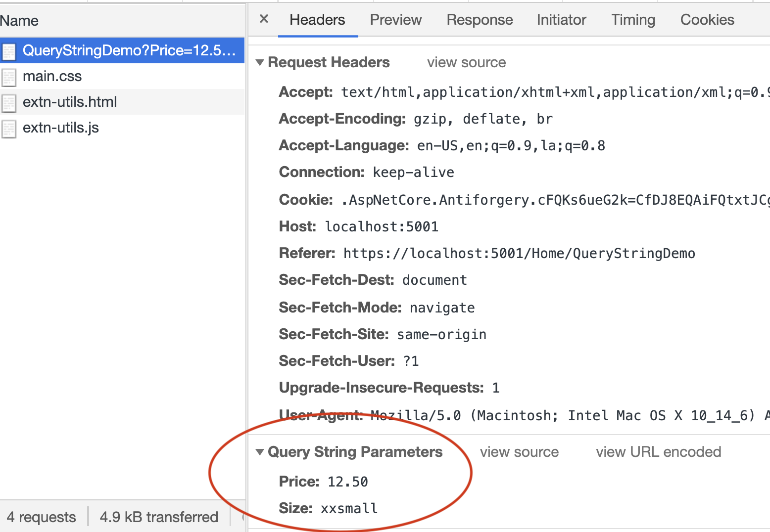Click the view URL encoded link
770x532 pixels.
pyautogui.click(x=659, y=452)
